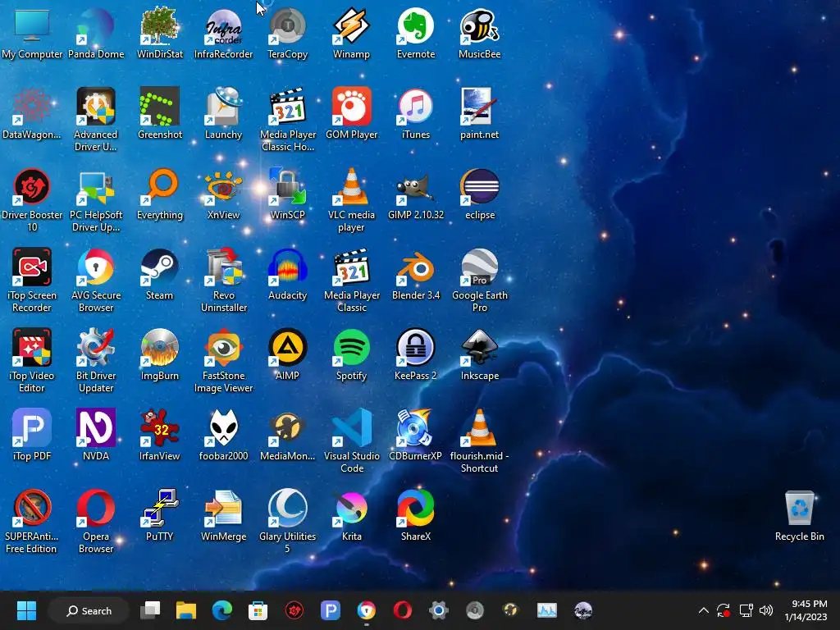Click the taskbar Search box
840x630 pixels.
[x=89, y=610]
